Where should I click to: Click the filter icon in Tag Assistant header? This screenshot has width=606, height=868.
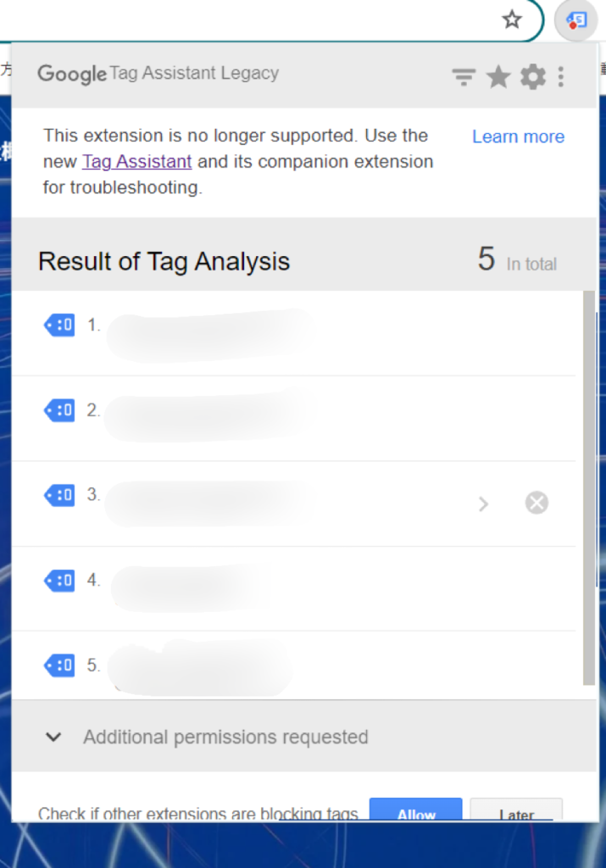[x=463, y=78]
